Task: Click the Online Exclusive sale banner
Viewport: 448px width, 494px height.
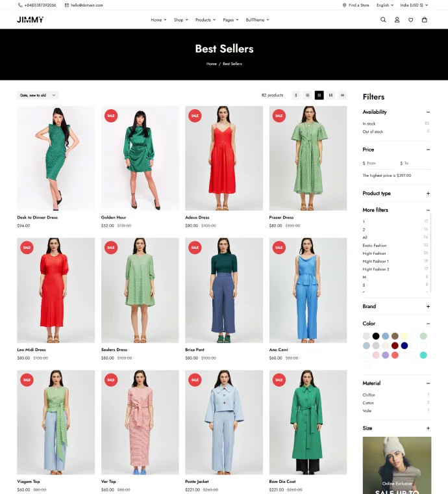Action: (397, 465)
